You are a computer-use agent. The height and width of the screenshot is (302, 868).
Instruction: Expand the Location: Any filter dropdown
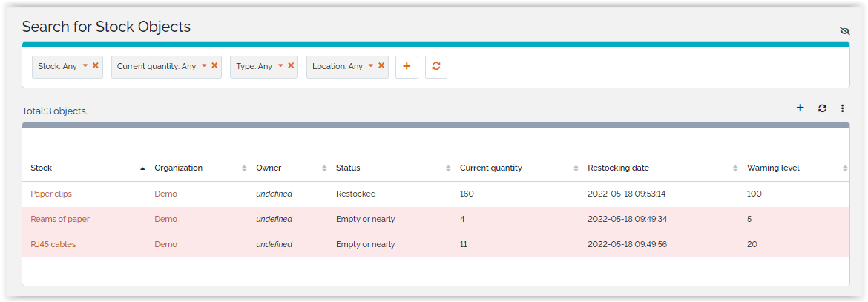coord(371,65)
